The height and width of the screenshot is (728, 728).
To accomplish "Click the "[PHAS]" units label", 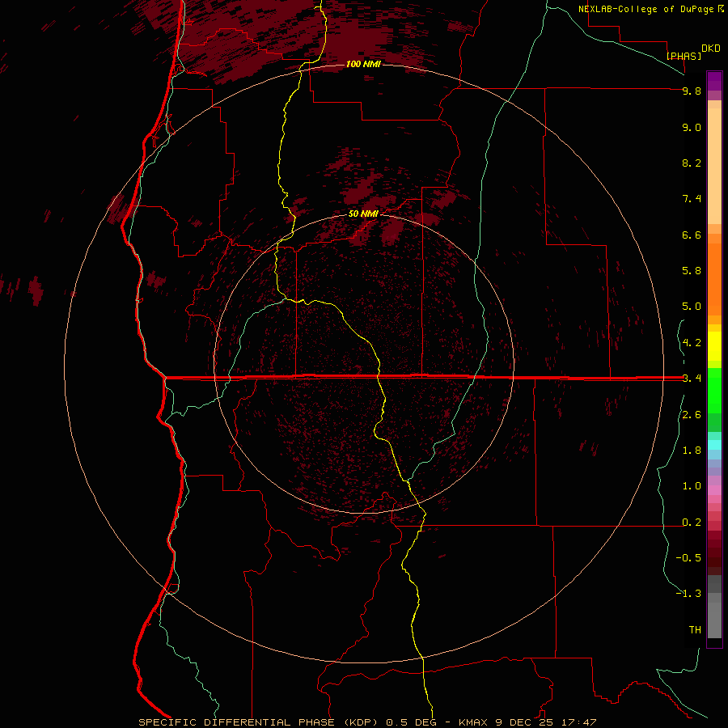I will [x=684, y=56].
